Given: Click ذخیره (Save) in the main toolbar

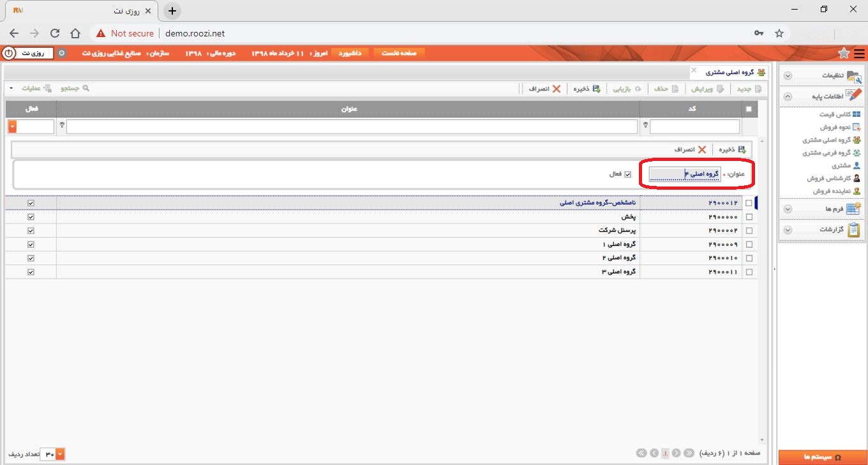Looking at the screenshot, I should point(587,89).
